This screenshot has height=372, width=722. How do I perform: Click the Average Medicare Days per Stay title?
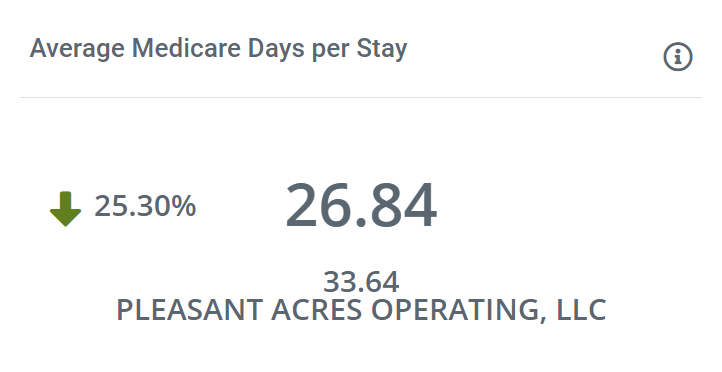(218, 49)
